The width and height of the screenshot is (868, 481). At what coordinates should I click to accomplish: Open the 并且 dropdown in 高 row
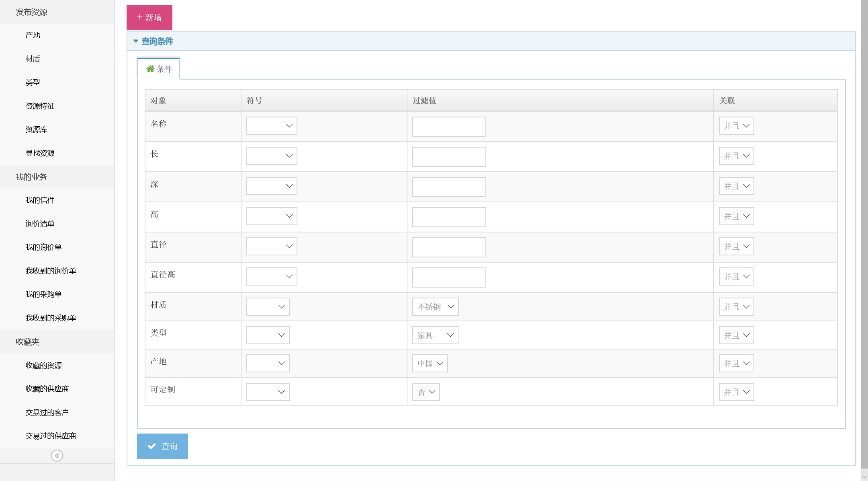(737, 216)
